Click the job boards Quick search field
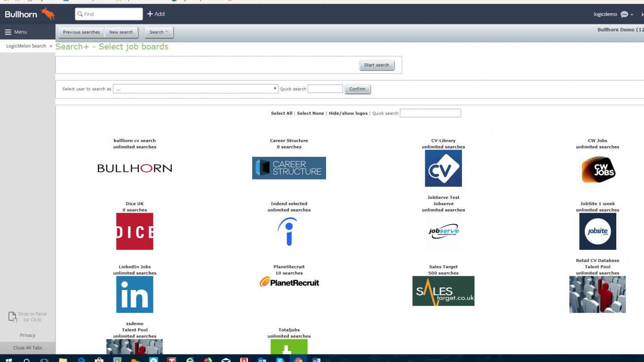 click(430, 114)
